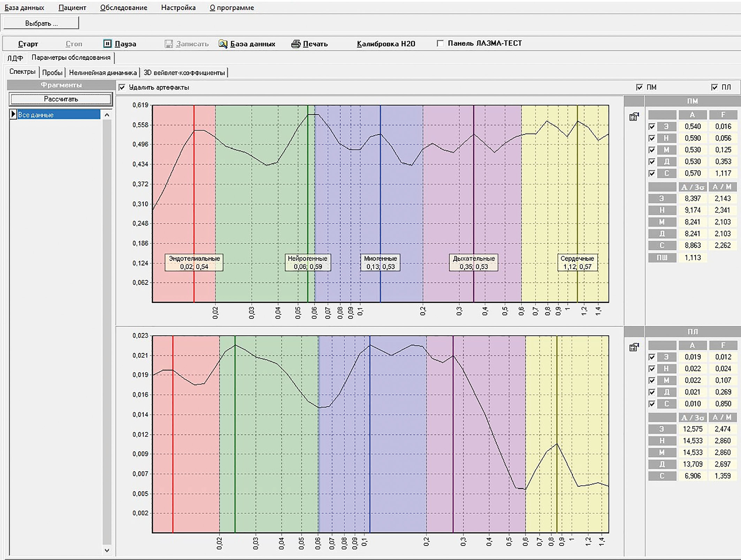Click the printer icon for Печать

click(x=296, y=44)
